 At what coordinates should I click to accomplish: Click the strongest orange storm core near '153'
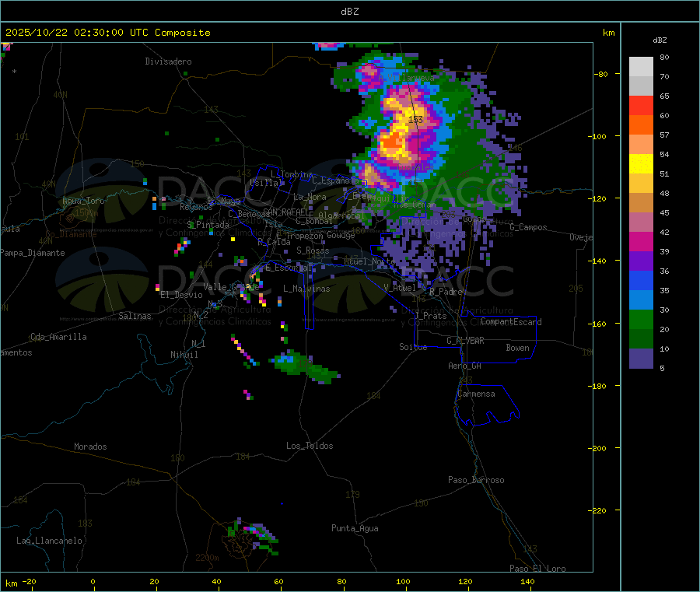(x=392, y=143)
